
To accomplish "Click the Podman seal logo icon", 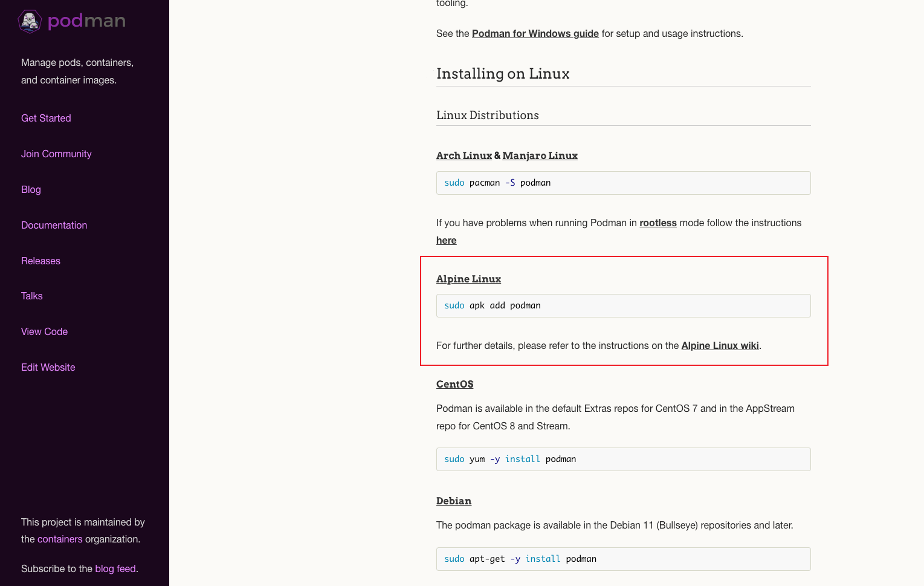I will (30, 21).
